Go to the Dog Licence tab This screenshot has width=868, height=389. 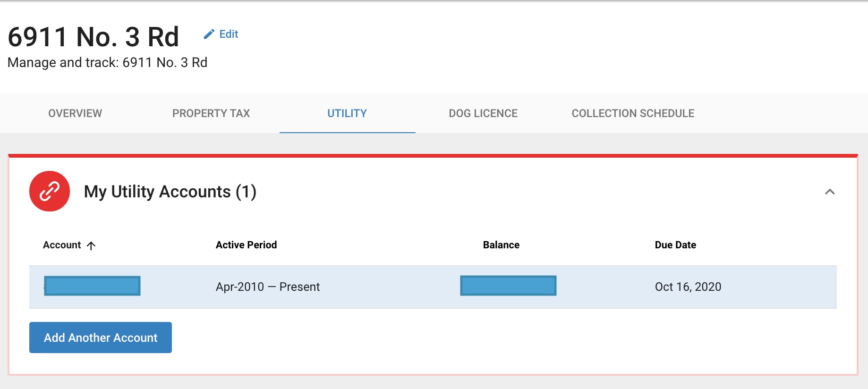(483, 113)
